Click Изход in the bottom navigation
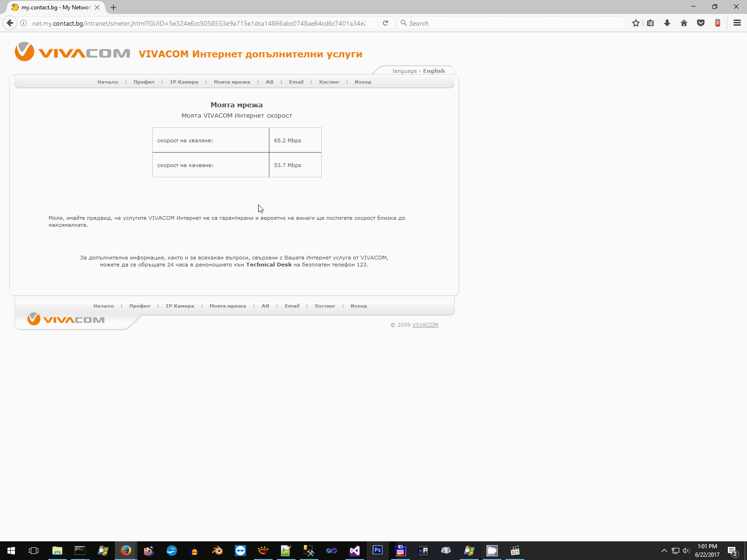Screen dimensions: 747x560 (x=359, y=306)
